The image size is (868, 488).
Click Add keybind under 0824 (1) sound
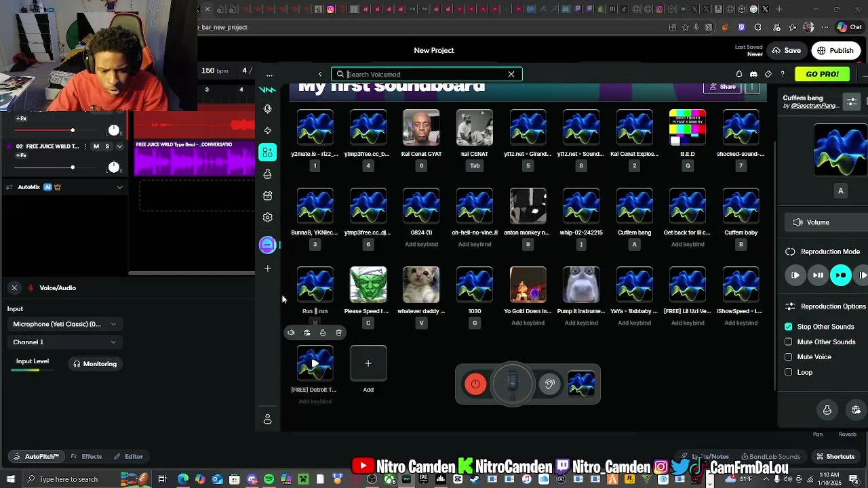tap(421, 245)
